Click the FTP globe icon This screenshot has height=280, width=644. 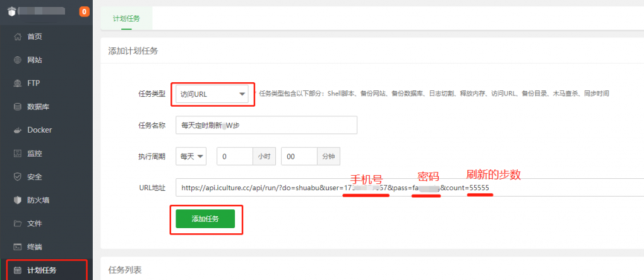pyautogui.click(x=17, y=83)
